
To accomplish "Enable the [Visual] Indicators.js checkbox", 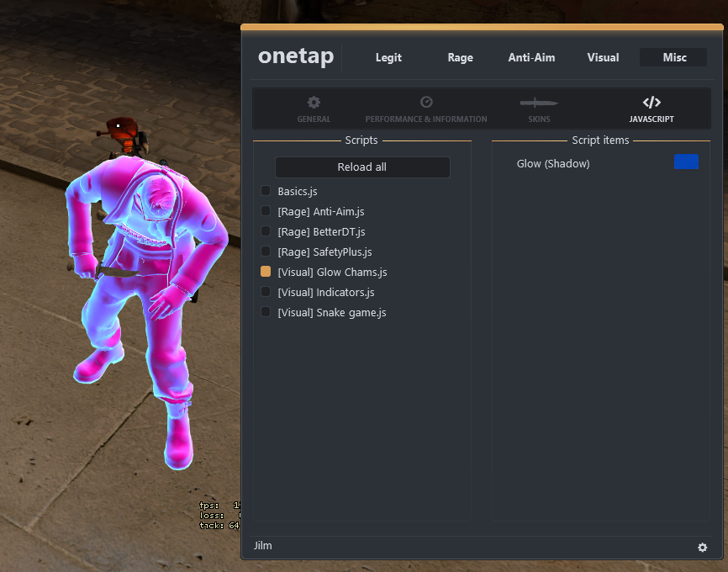I will pyautogui.click(x=266, y=291).
